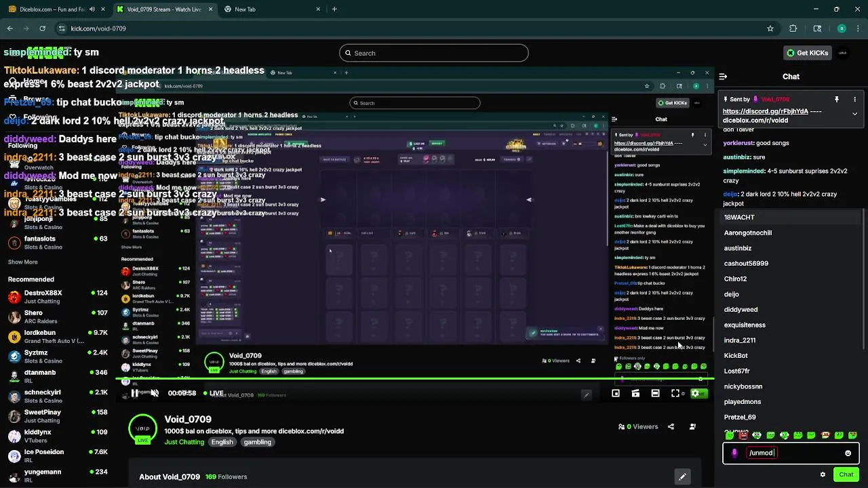This screenshot has height=488, width=868.
Task: Open fantaslots in the sidebar
Action: pos(58,243)
